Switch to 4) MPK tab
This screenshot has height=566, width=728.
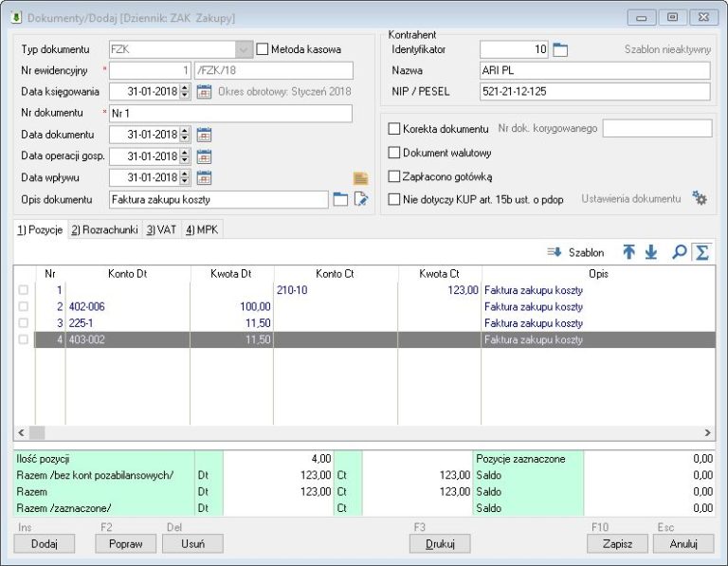click(202, 229)
